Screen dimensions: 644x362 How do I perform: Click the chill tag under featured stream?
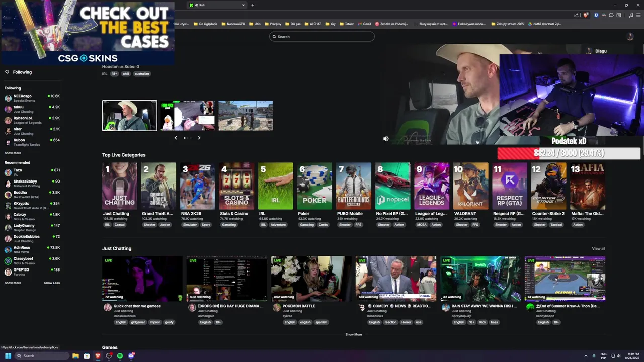[126, 74]
